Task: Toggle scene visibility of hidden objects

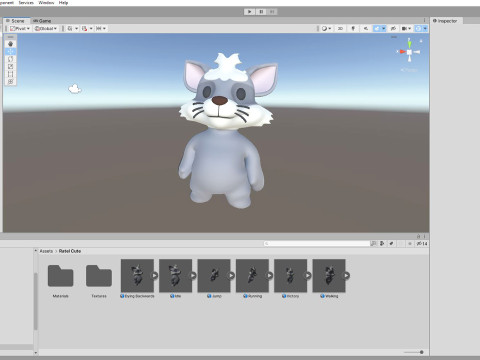Action: (393, 29)
